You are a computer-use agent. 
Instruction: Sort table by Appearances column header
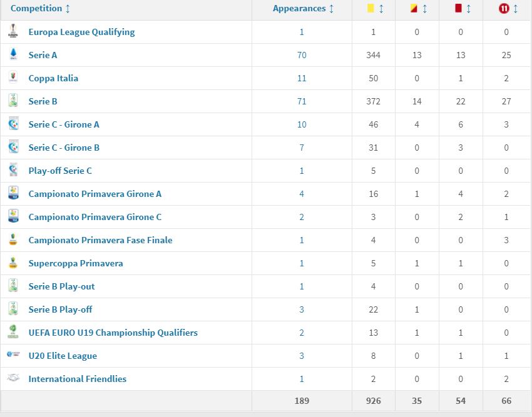point(304,9)
